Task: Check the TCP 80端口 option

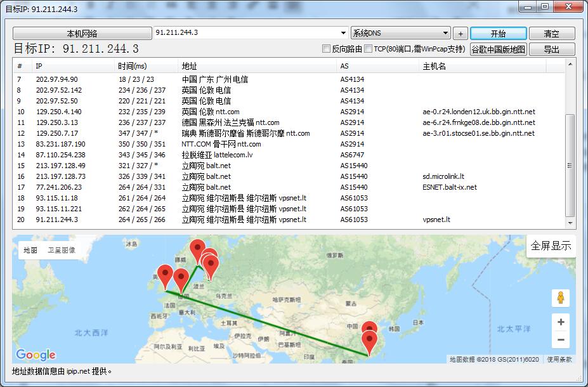Action: [369, 48]
